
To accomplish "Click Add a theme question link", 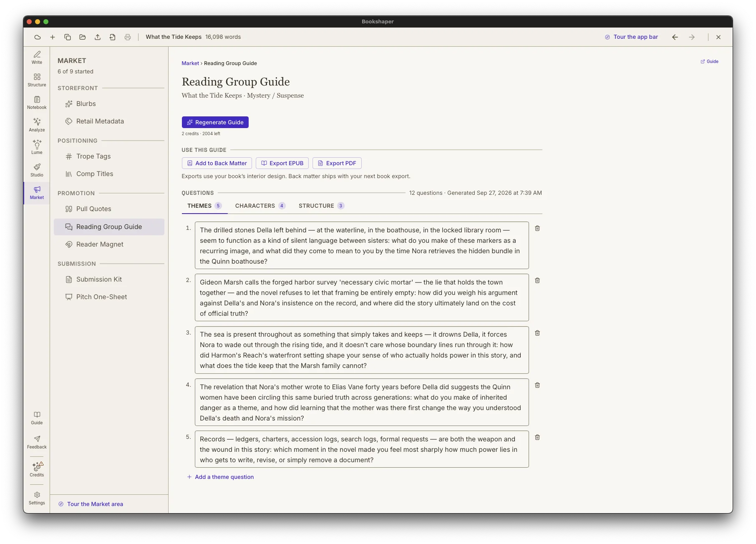I will click(x=220, y=477).
